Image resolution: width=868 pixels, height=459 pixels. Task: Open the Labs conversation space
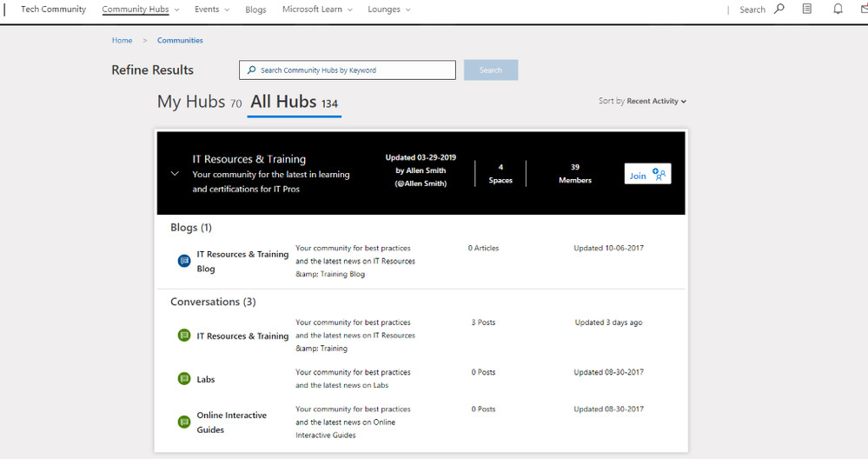click(x=205, y=379)
